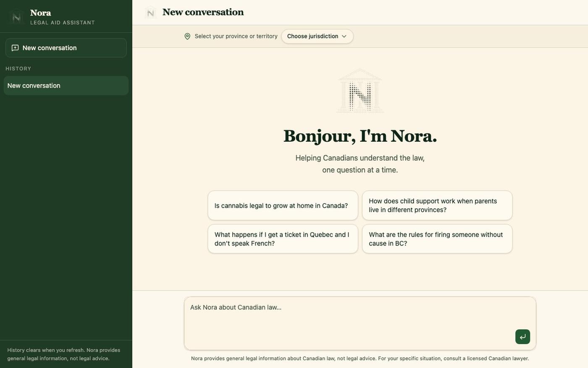Select the cannabis home-growing suggested question

pos(283,206)
